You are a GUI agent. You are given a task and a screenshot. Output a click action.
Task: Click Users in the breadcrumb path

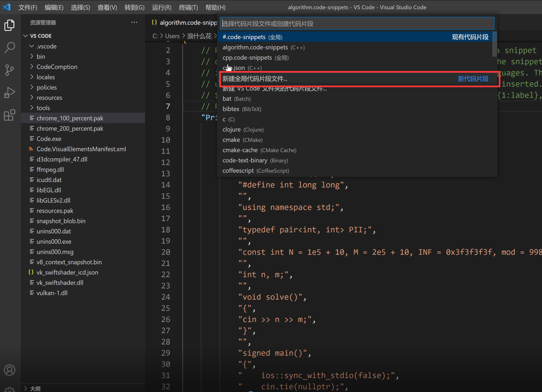click(x=172, y=36)
